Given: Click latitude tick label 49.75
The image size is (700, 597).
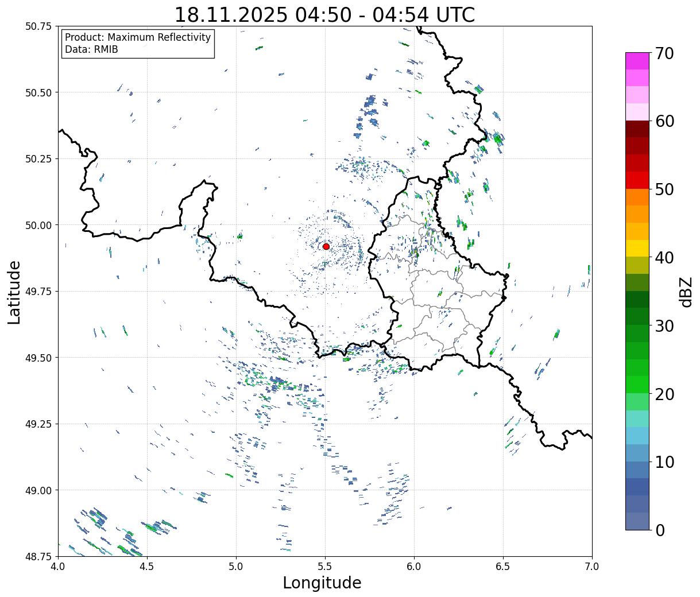Looking at the screenshot, I should (38, 292).
